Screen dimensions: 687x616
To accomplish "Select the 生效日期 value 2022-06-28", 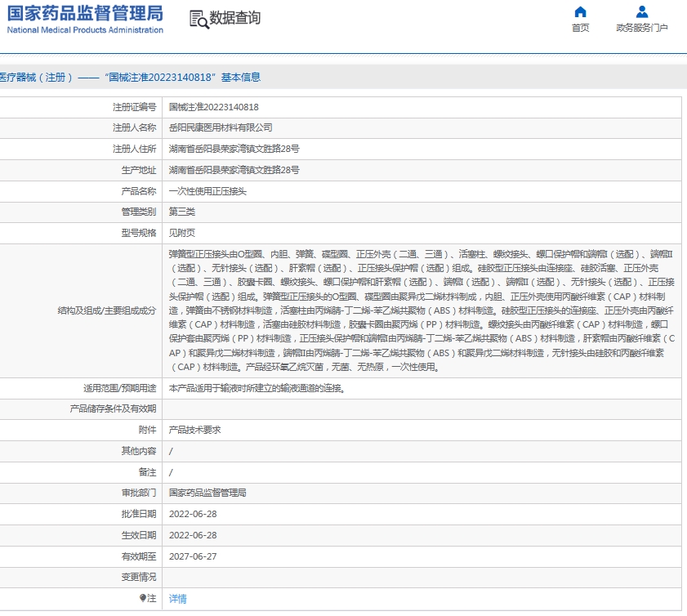I will (193, 535).
